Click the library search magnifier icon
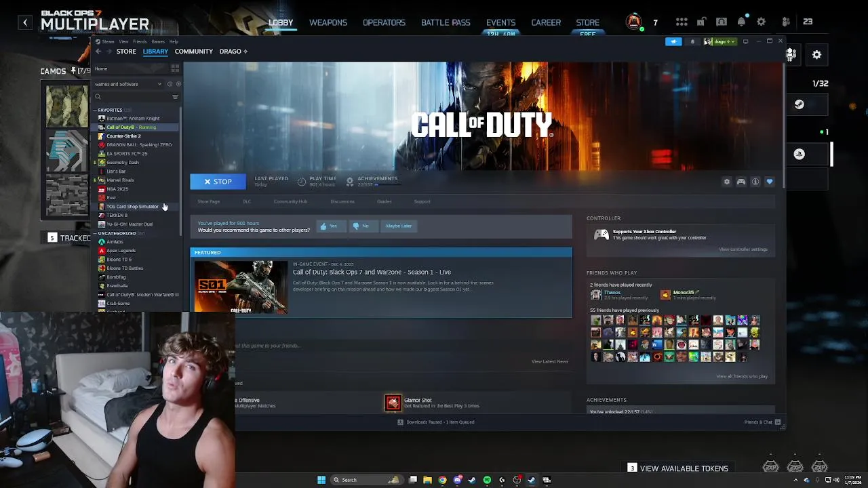Image resolution: width=868 pixels, height=488 pixels. point(98,97)
